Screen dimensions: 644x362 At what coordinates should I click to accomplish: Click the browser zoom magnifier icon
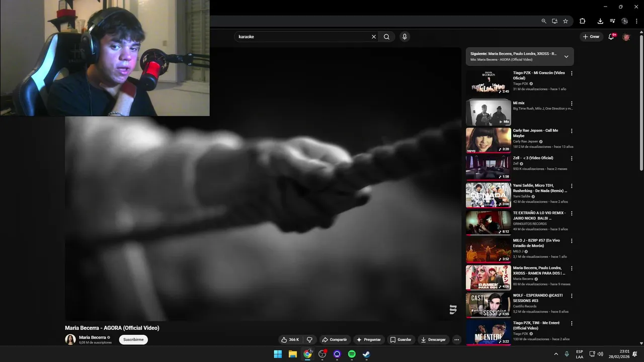[544, 21]
